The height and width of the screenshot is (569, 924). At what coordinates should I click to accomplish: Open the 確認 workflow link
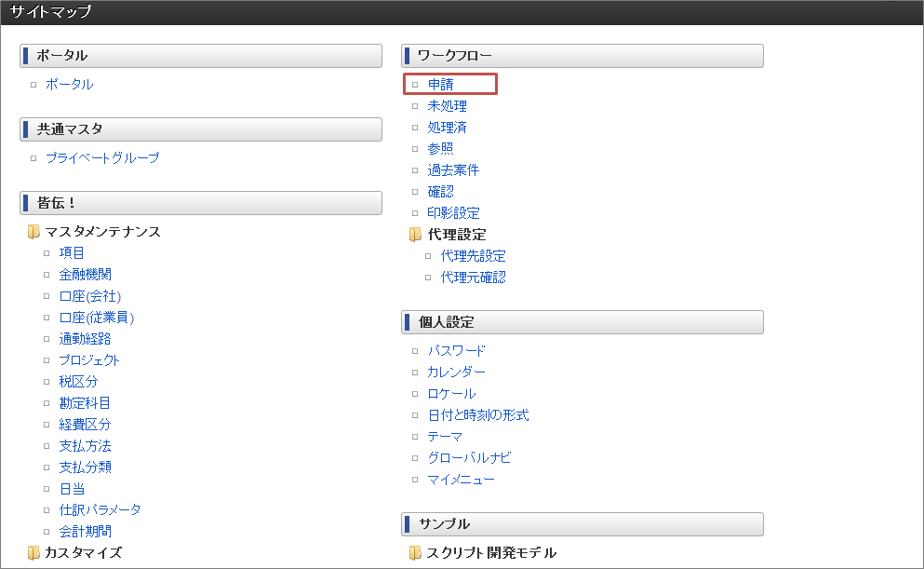[x=441, y=192]
